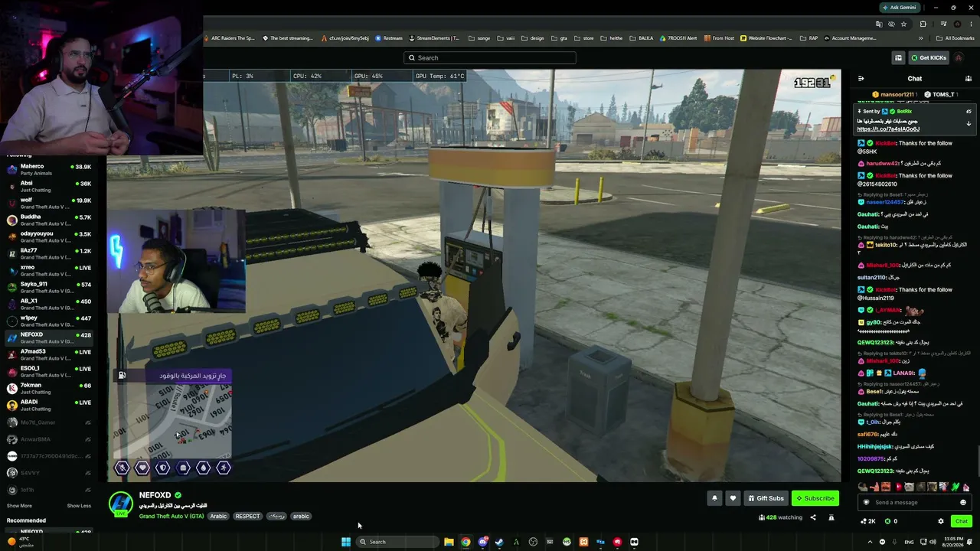Image resolution: width=980 pixels, height=551 pixels.
Task: Open the channel points 2K indicator
Action: pos(868,521)
